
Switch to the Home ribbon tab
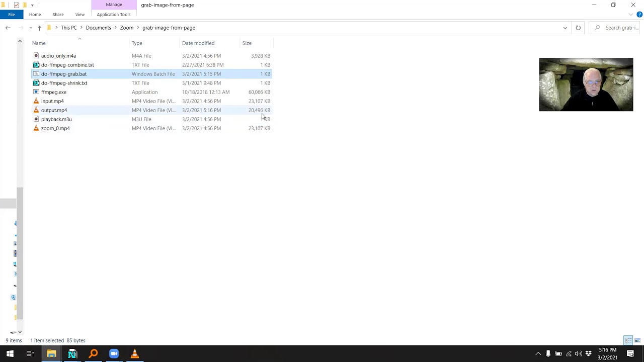(x=35, y=15)
